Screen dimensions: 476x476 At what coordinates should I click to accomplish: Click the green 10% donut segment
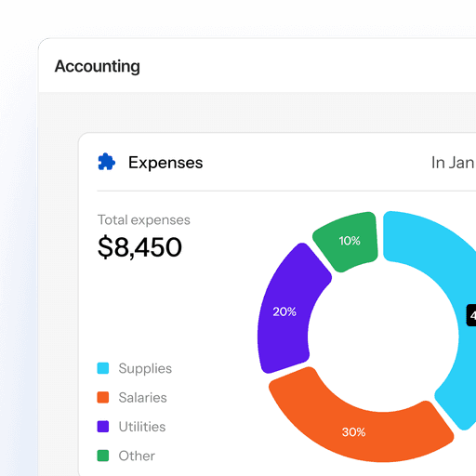(349, 241)
